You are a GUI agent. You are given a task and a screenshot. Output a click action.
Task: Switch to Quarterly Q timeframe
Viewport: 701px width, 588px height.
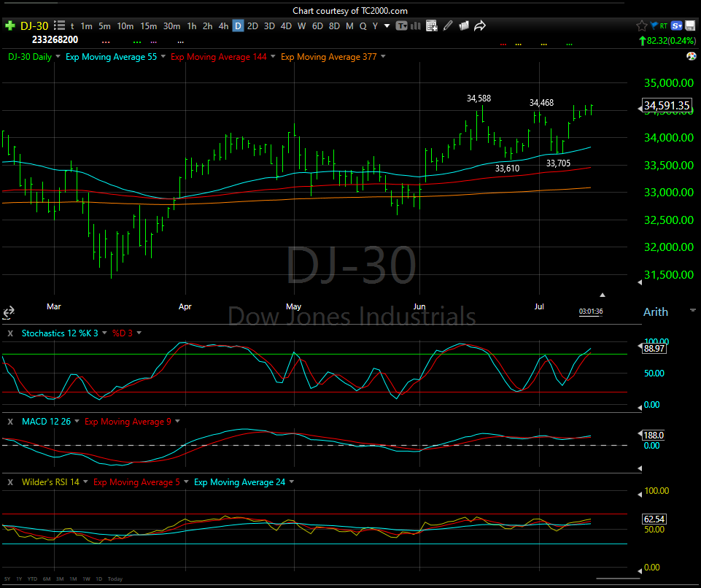(363, 26)
